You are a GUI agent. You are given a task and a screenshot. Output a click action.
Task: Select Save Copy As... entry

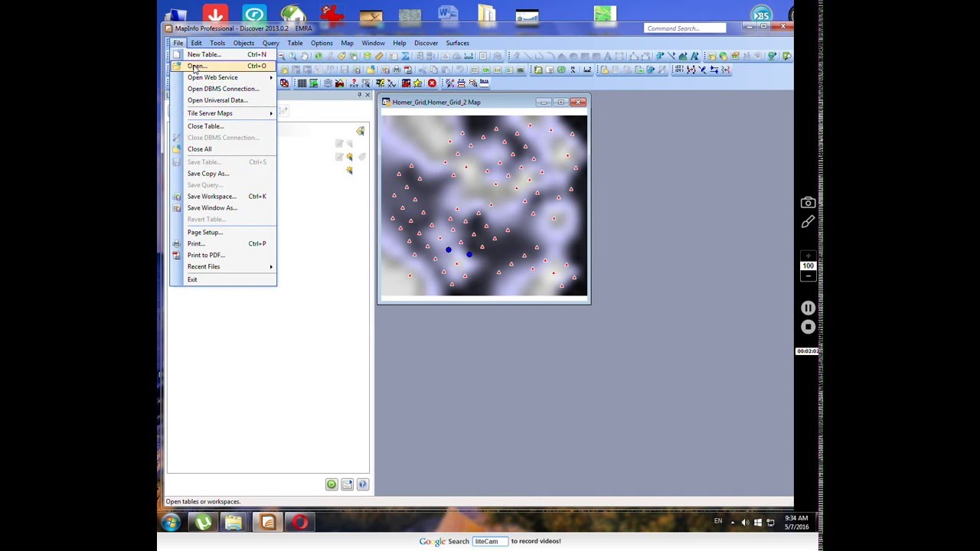(223, 174)
